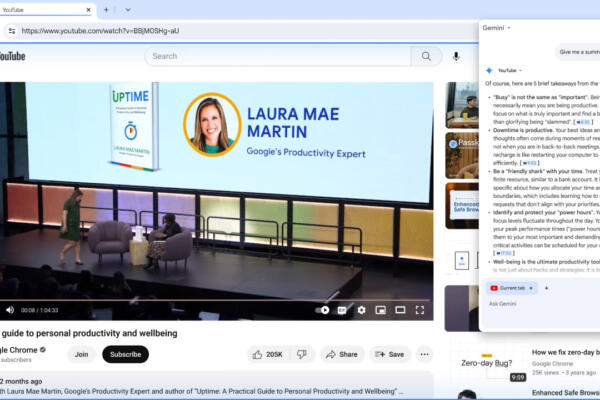Viewport: 600px width, 400px height.
Task: Open a new browser tab
Action: click(106, 10)
